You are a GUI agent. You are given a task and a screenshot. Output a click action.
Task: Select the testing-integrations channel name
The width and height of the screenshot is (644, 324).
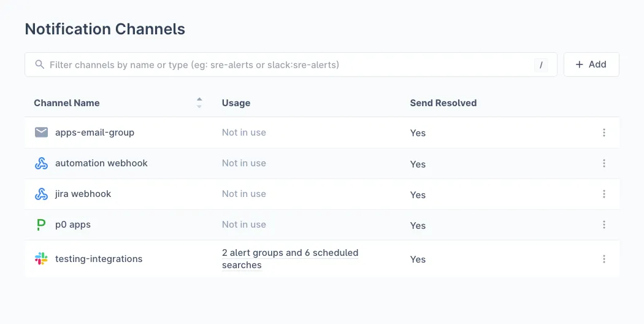tap(99, 259)
